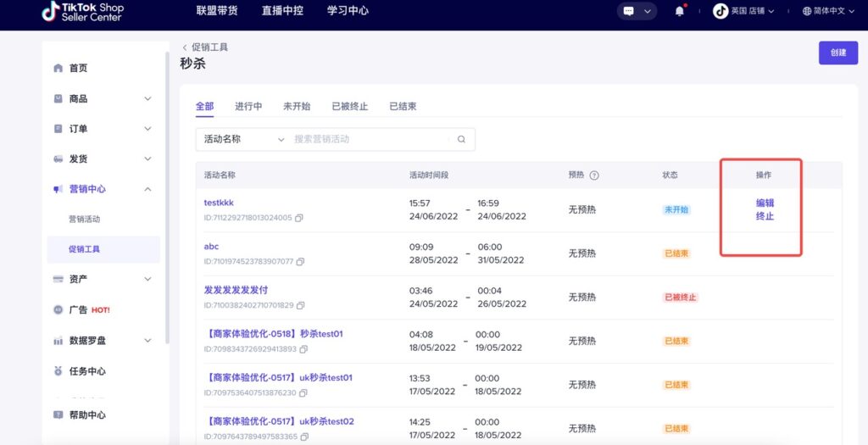Copy the ID of testkkk activity
Viewport: 868px width, 445px height.
299,218
